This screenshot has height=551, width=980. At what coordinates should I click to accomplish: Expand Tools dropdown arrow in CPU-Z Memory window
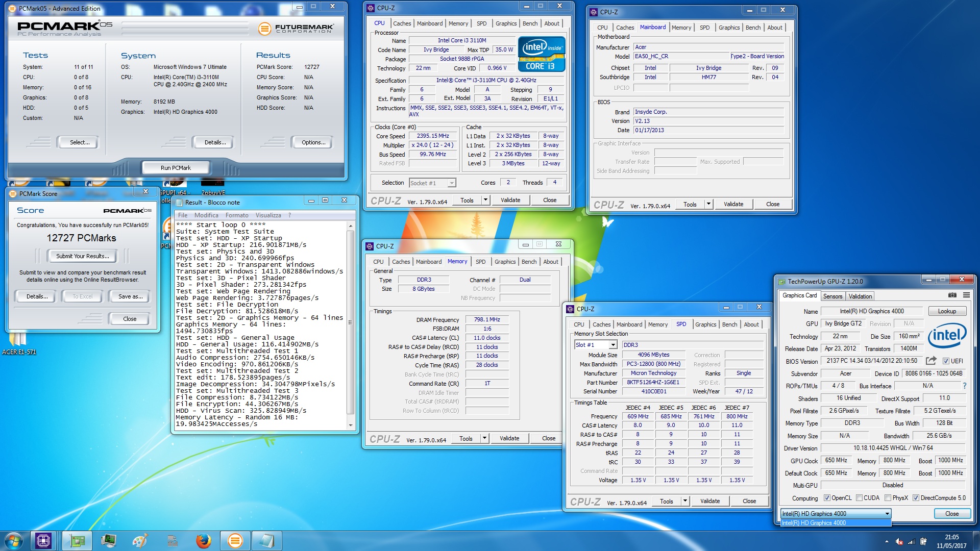[x=484, y=438]
